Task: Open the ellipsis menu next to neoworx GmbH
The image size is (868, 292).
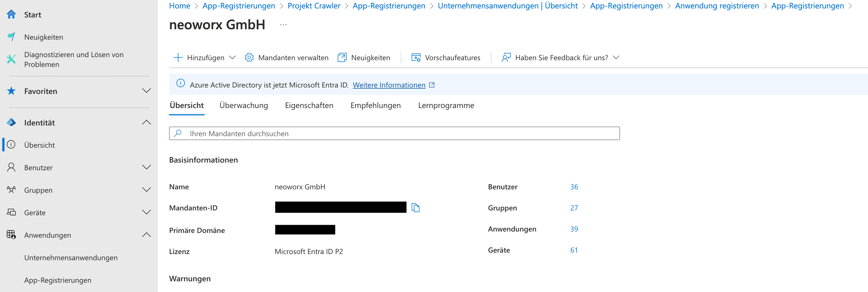Action: [x=284, y=25]
